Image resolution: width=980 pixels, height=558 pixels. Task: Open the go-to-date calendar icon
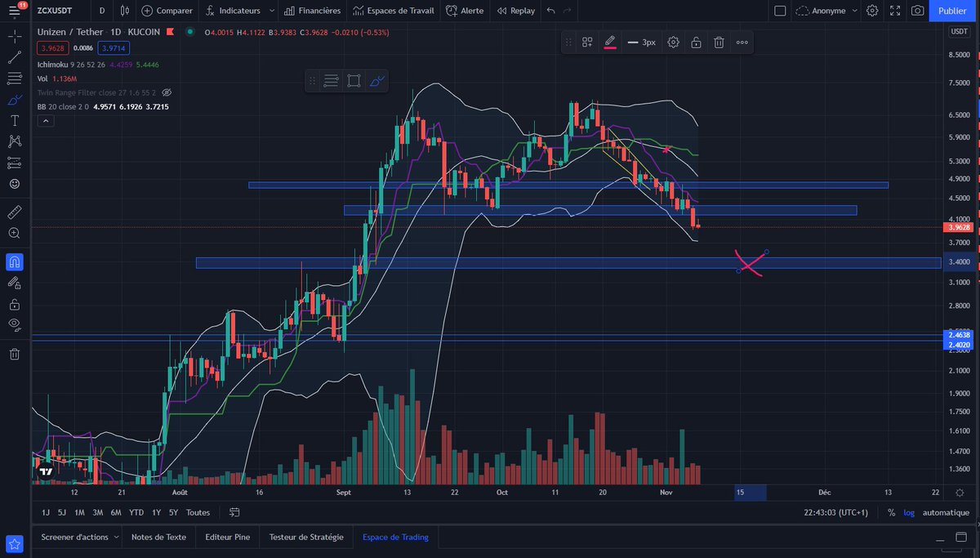234,513
